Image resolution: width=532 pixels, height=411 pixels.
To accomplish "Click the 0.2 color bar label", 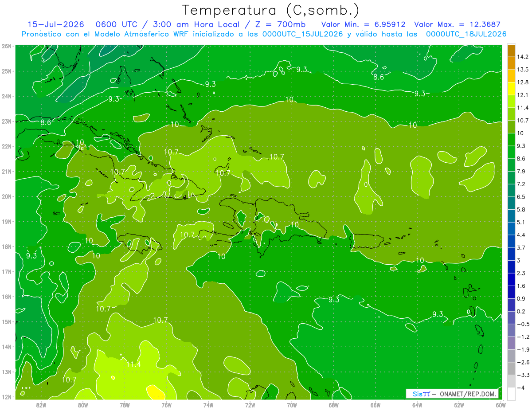I will point(522,311).
